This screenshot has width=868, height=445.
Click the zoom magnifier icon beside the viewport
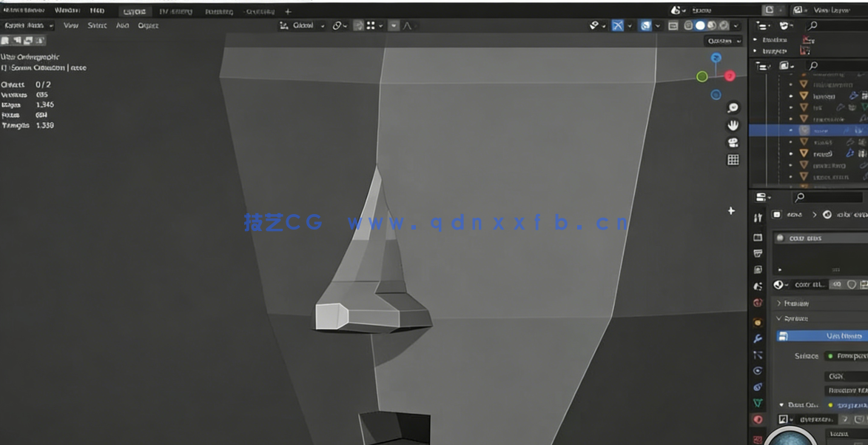click(x=732, y=106)
